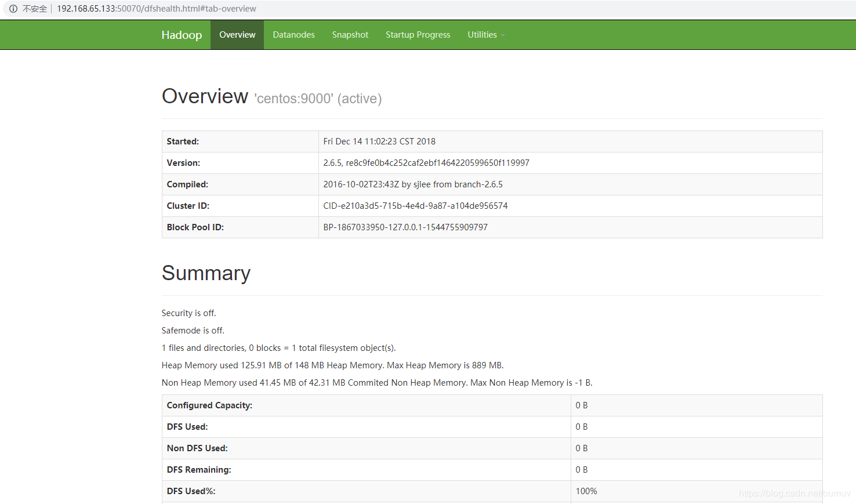The image size is (856, 504).
Task: Click the Configured Capacity: label
Action: (209, 405)
